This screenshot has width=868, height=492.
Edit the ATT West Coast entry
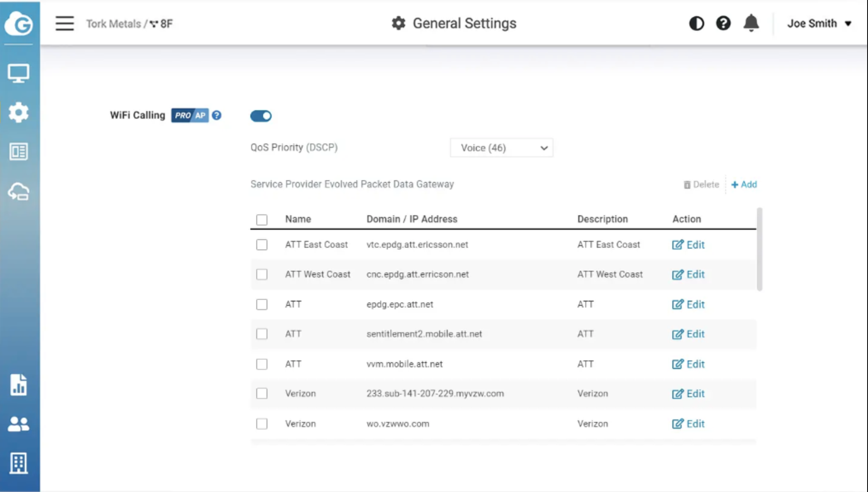688,275
